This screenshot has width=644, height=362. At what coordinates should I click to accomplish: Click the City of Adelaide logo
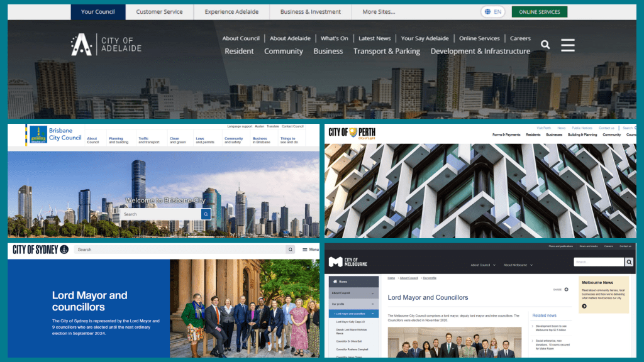coord(106,45)
